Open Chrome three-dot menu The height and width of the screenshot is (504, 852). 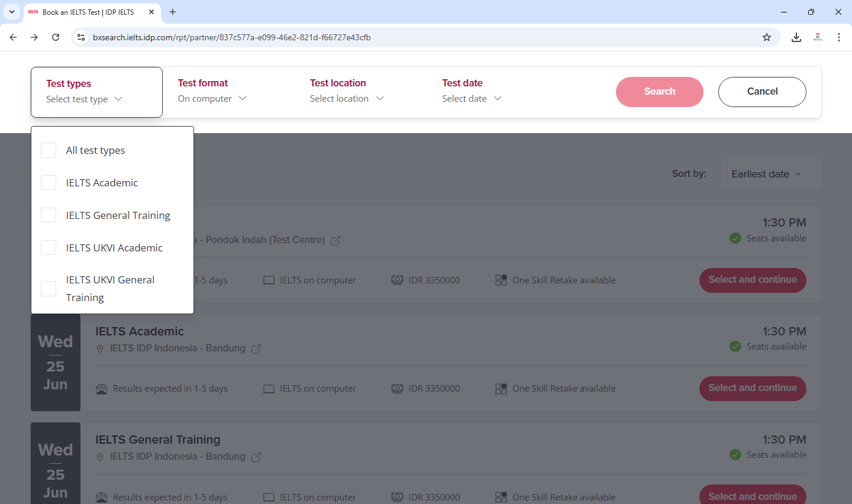tap(839, 37)
